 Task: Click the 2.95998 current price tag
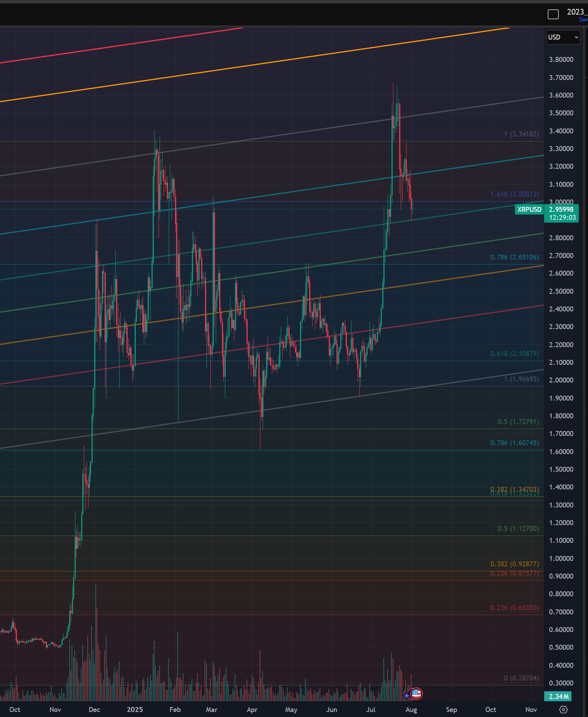(561, 210)
